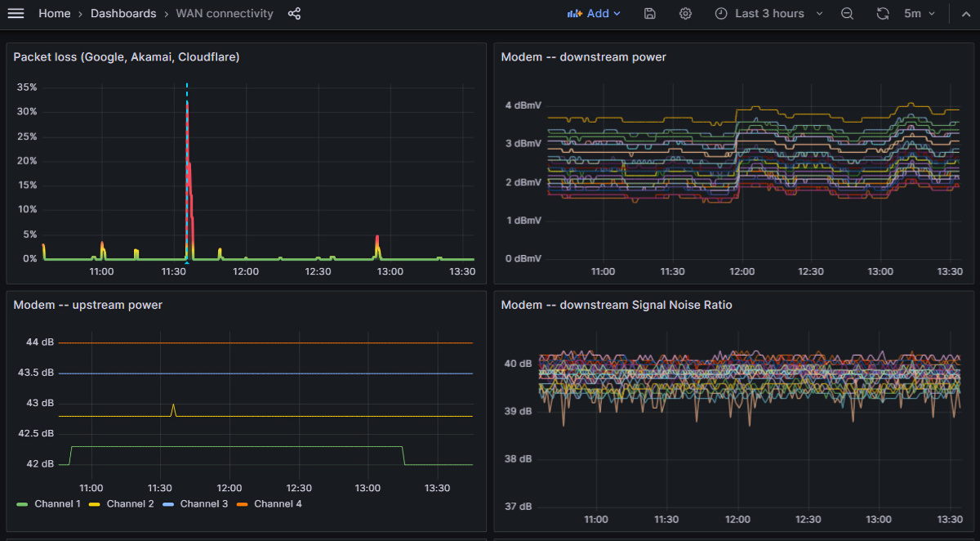Screen dimensions: 980x541
Task: Click the share dashboard icon
Action: [294, 14]
